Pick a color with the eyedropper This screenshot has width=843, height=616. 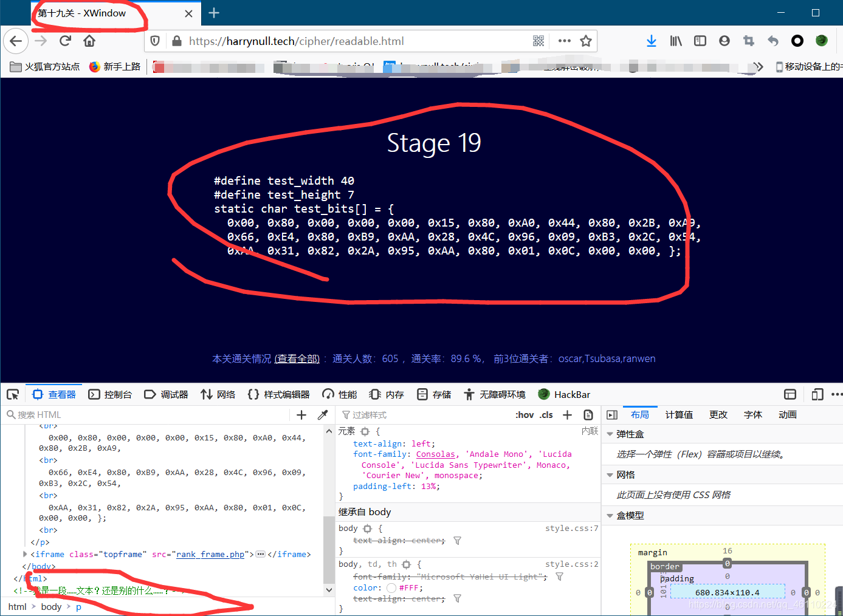click(323, 415)
